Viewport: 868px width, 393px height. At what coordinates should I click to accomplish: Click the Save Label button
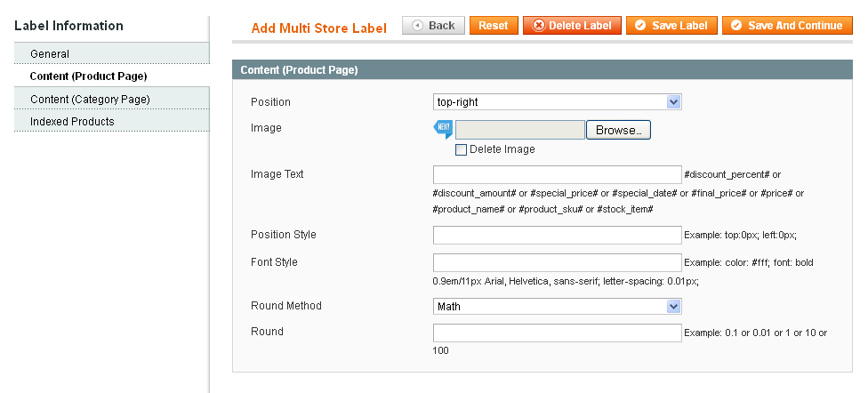pos(672,26)
